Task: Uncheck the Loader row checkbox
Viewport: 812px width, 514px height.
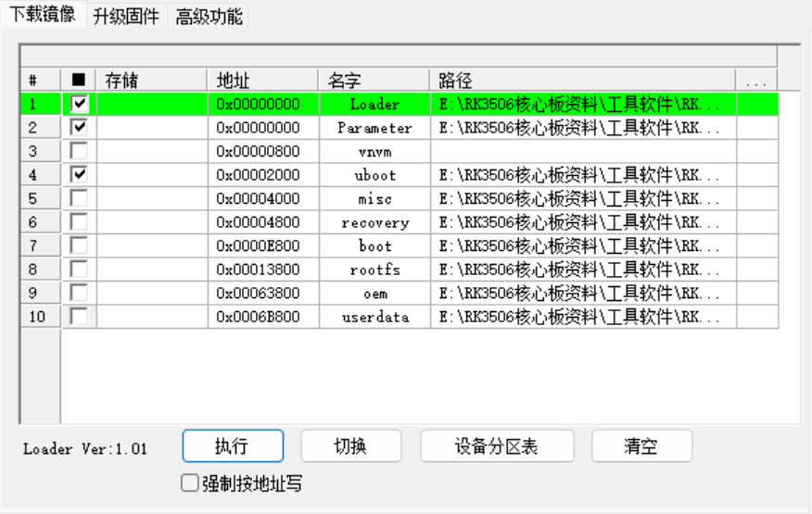Action: [x=80, y=104]
